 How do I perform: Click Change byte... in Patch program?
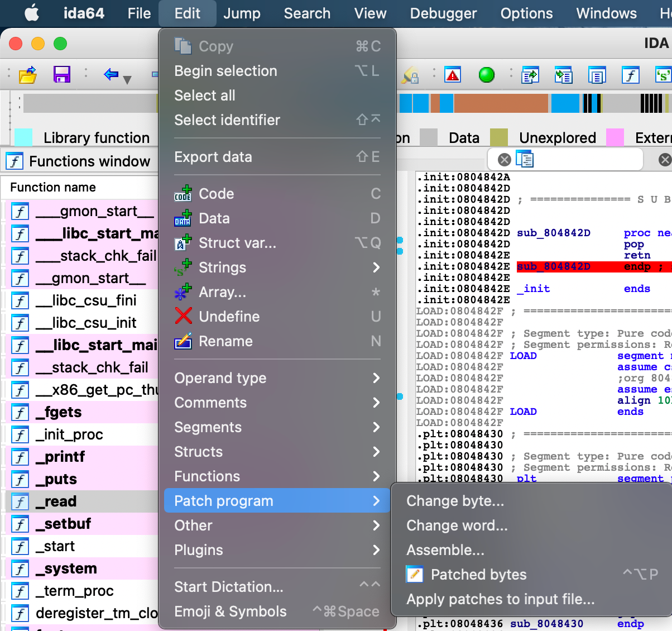coord(534,501)
